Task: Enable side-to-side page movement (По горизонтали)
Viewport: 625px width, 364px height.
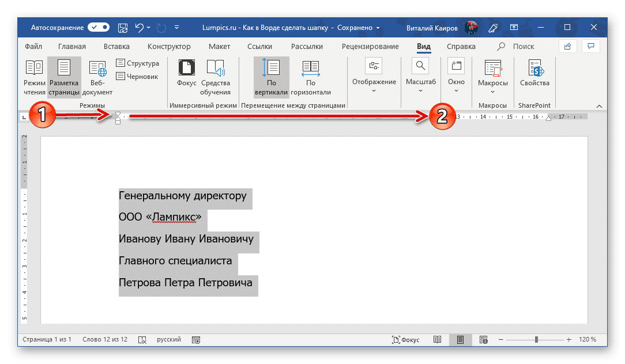Action: (x=311, y=77)
